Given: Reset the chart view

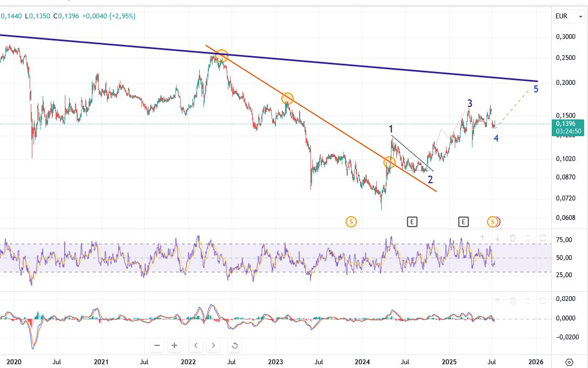Looking at the screenshot, I should point(235,345).
